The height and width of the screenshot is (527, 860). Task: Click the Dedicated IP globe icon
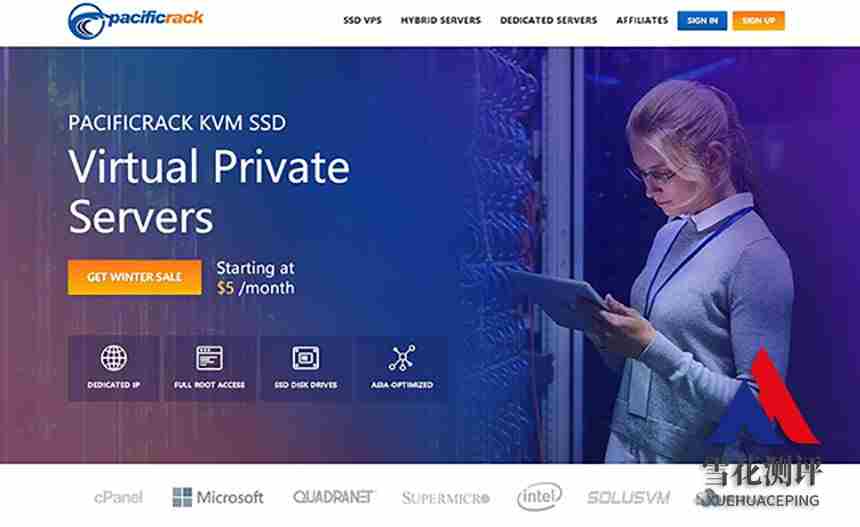(x=114, y=358)
